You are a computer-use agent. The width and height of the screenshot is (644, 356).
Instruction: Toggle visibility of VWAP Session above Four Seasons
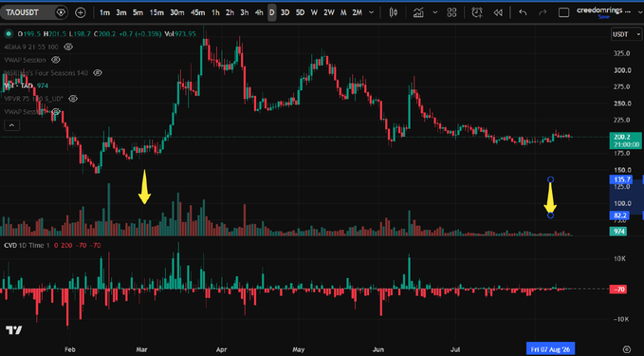56,60
